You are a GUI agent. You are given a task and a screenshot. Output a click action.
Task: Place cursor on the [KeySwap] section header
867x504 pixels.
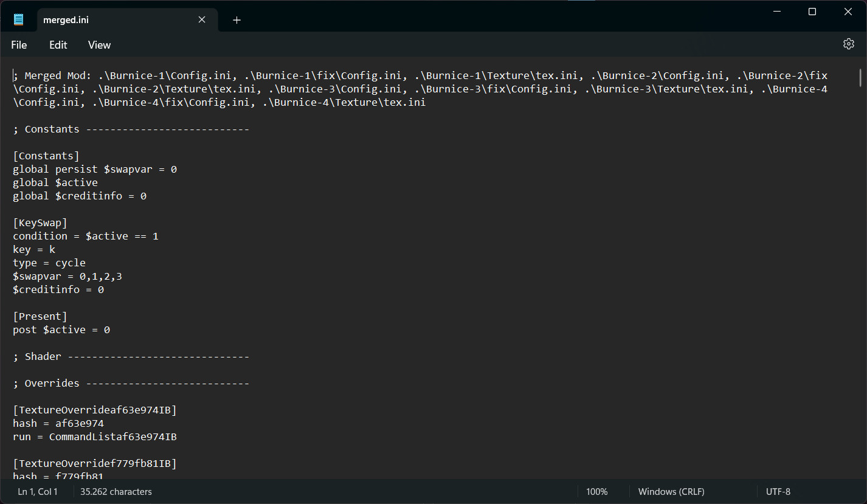[40, 223]
